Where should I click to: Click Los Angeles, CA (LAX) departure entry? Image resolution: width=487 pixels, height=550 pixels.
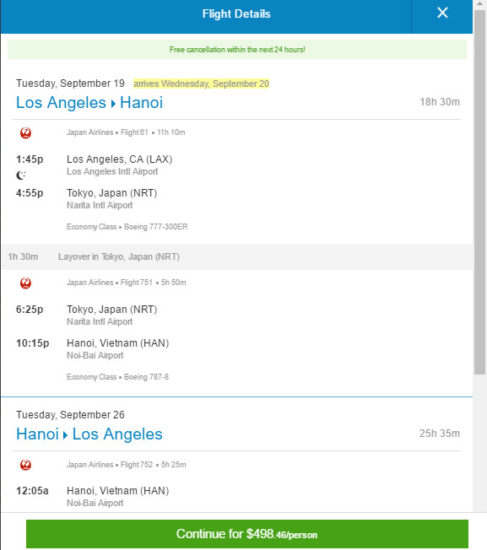(119, 165)
